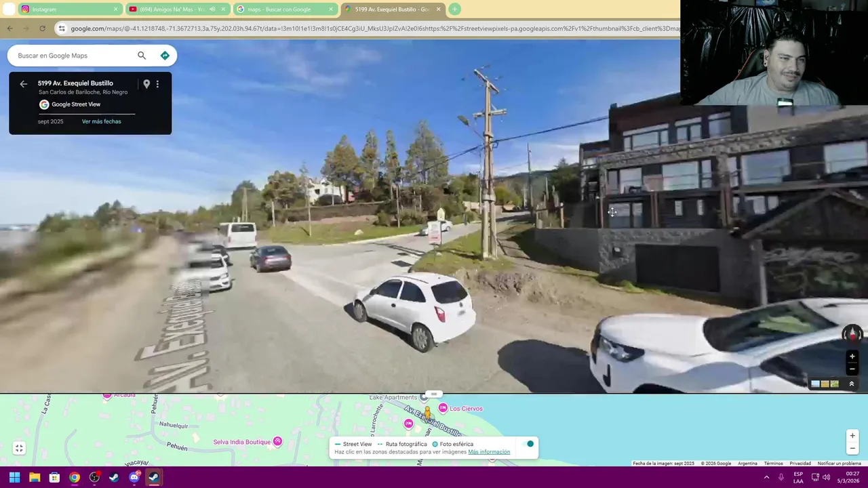Click the Street View compass
Viewport: 868px width, 488px height.
click(x=852, y=333)
